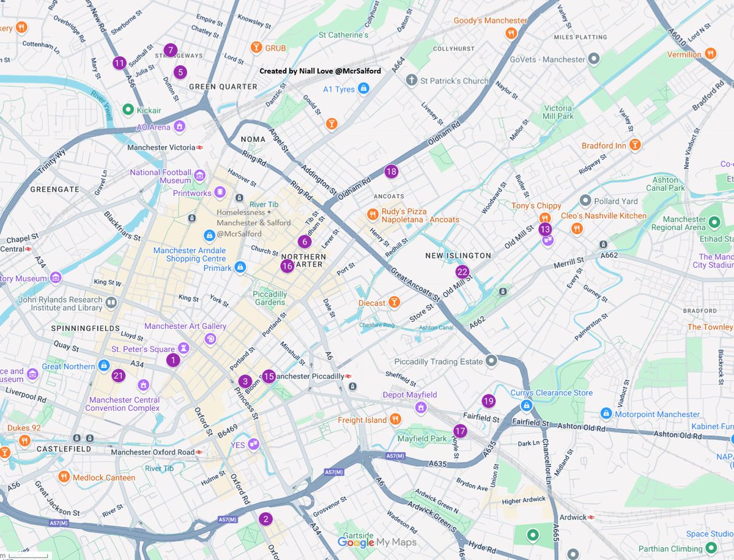
Task: Select the Bradford Inn bar icon
Action: (635, 145)
